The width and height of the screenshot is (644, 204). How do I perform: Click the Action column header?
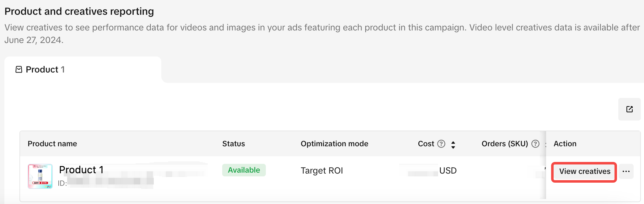click(x=565, y=144)
